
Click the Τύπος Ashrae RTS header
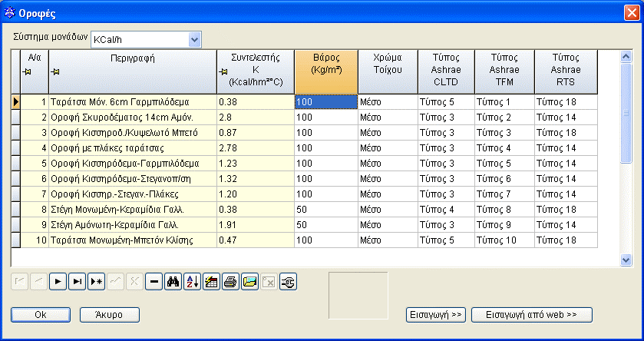pyautogui.click(x=566, y=72)
